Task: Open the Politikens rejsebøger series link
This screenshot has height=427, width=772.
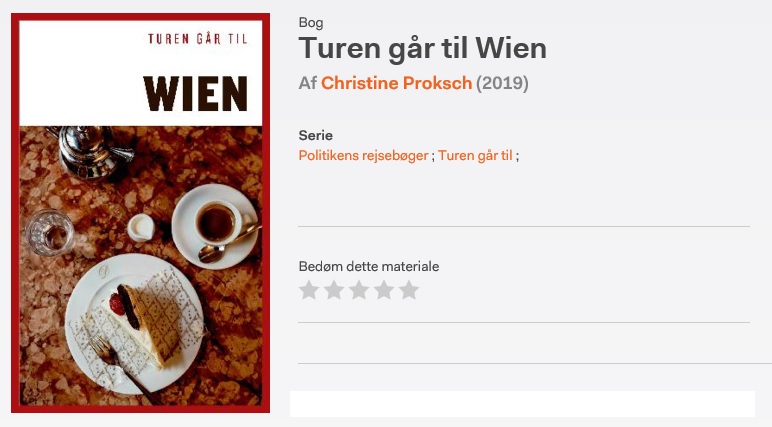Action: coord(363,156)
